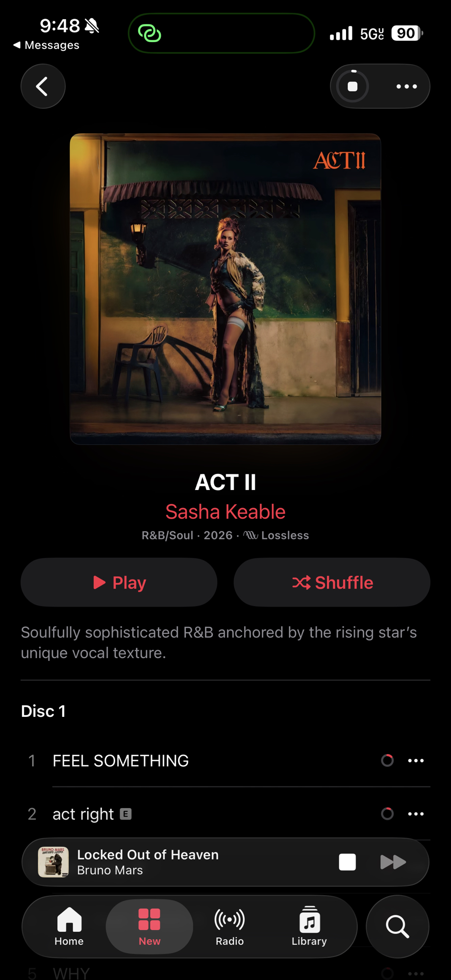The image size is (451, 980).
Task: Open more options for FEEL SOMETHING
Action: pos(416,760)
